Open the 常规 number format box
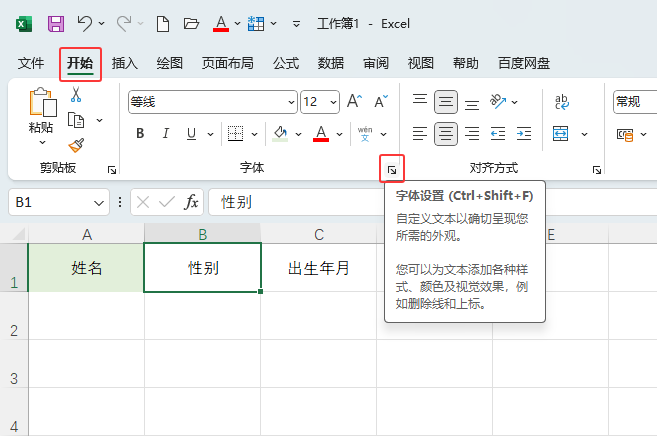 tap(635, 102)
